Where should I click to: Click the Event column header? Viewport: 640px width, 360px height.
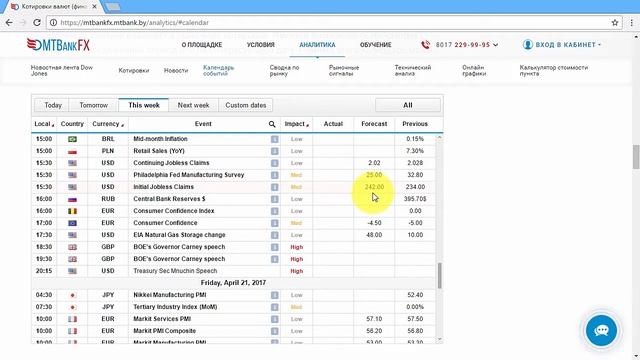click(x=203, y=124)
